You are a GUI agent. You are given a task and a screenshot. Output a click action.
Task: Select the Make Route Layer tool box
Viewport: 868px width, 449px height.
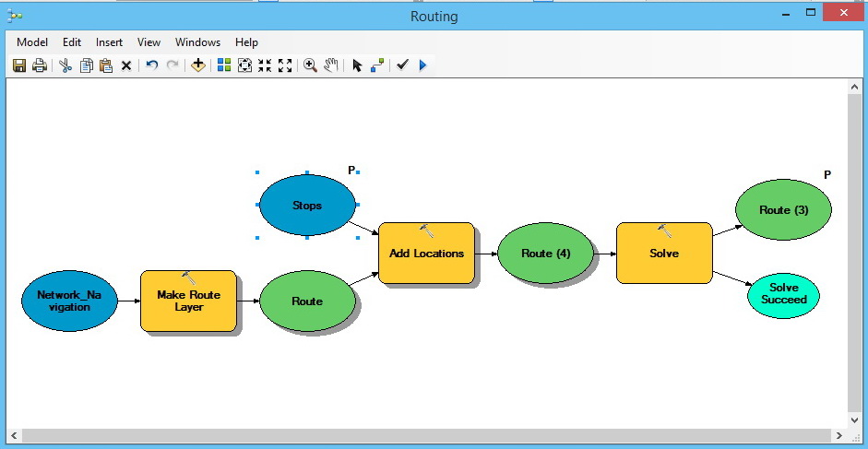point(189,301)
